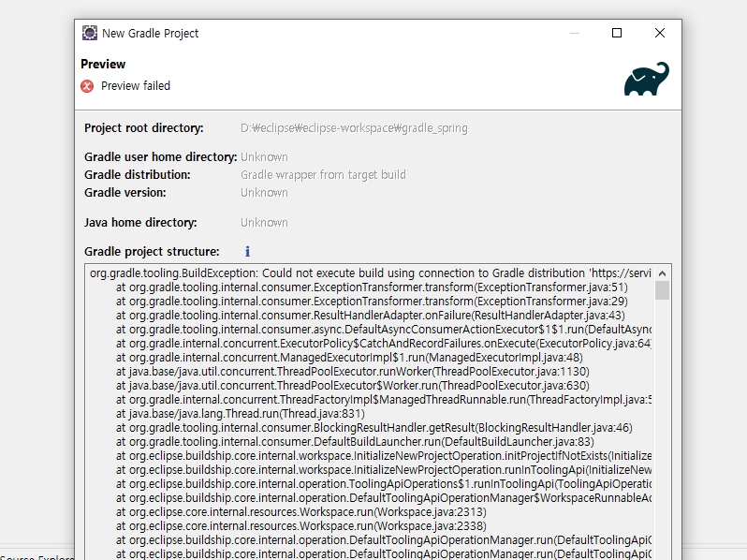The height and width of the screenshot is (560, 747).
Task: Click the 'Gradle project structure:' label
Action: [152, 252]
